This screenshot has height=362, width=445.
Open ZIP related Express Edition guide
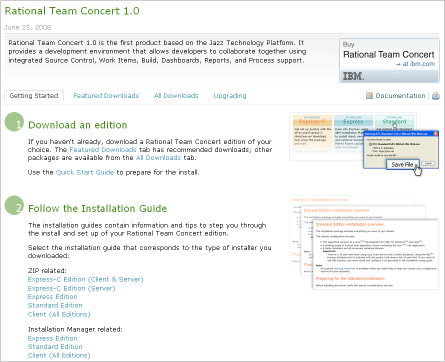click(x=52, y=297)
